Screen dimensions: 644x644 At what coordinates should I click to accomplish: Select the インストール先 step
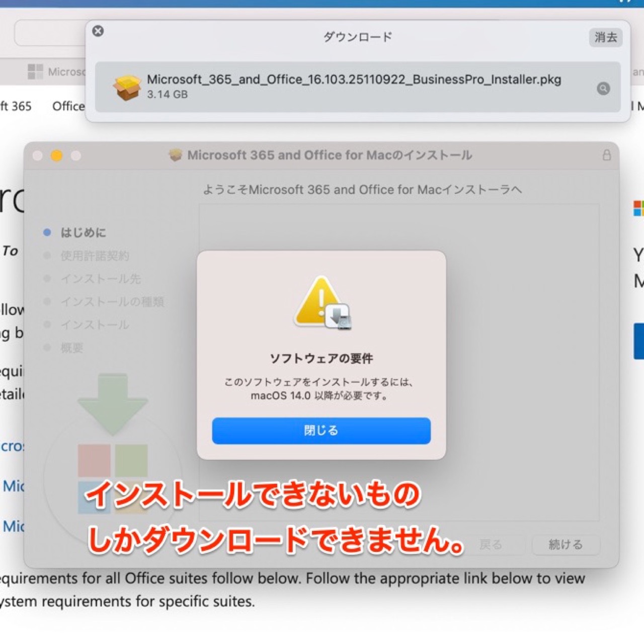point(101,279)
